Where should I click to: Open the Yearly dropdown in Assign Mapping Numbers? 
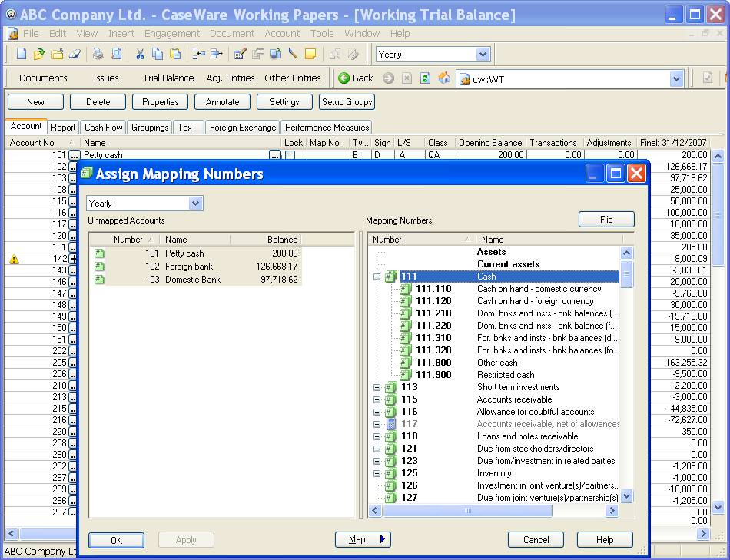pyautogui.click(x=195, y=204)
